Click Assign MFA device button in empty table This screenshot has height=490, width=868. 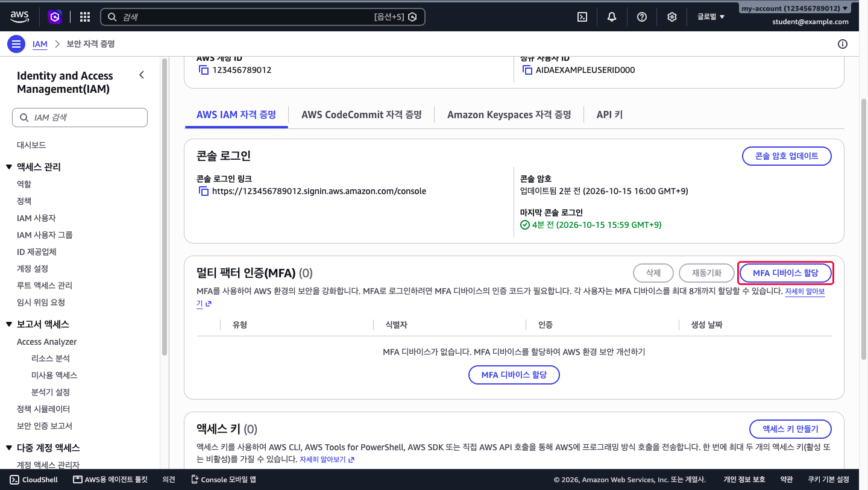514,375
